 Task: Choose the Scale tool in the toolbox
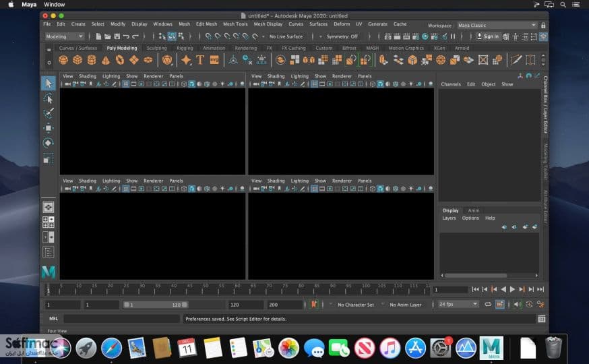pyautogui.click(x=49, y=158)
